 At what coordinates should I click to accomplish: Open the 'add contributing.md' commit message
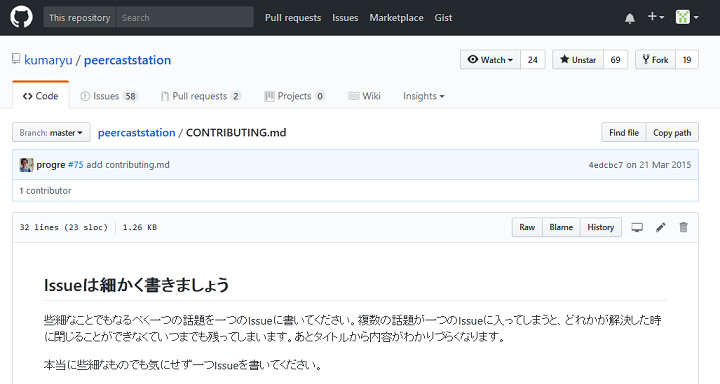(x=128, y=165)
